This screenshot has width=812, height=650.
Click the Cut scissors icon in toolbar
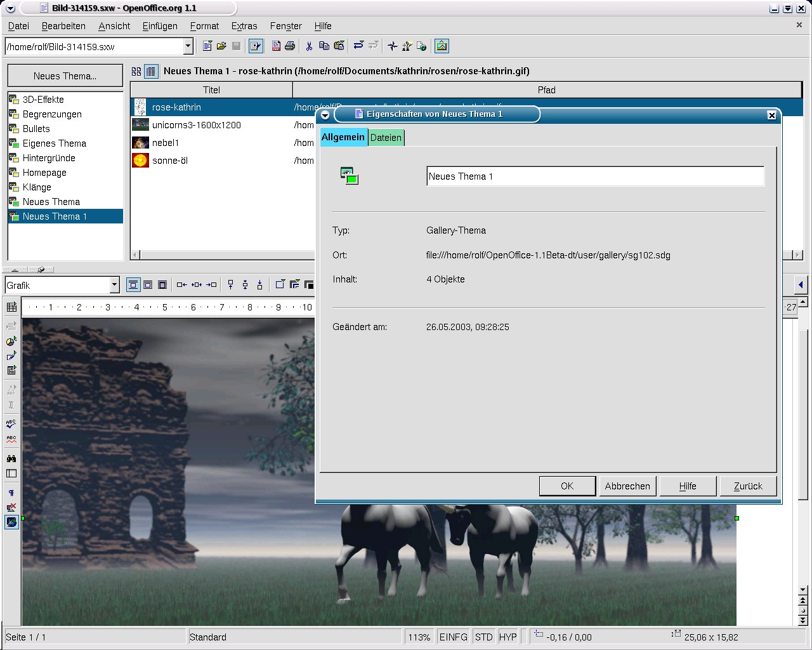point(309,46)
